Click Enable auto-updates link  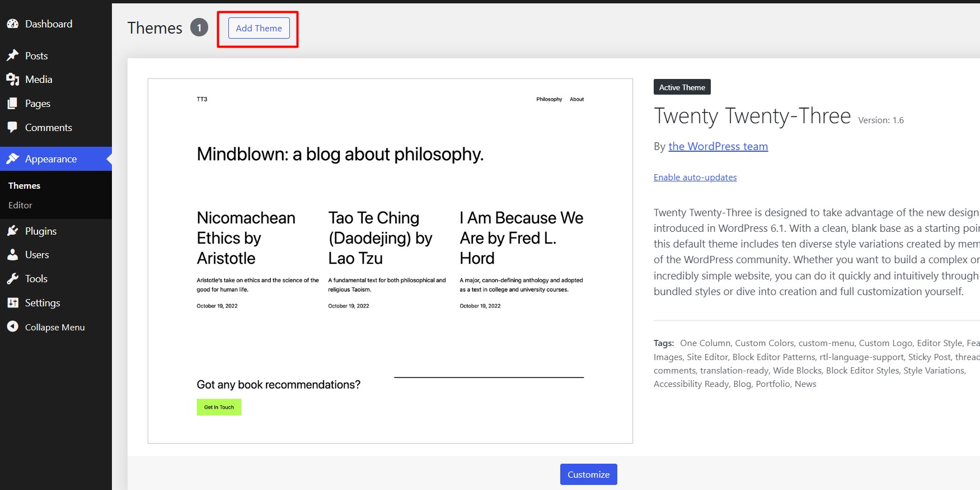695,177
